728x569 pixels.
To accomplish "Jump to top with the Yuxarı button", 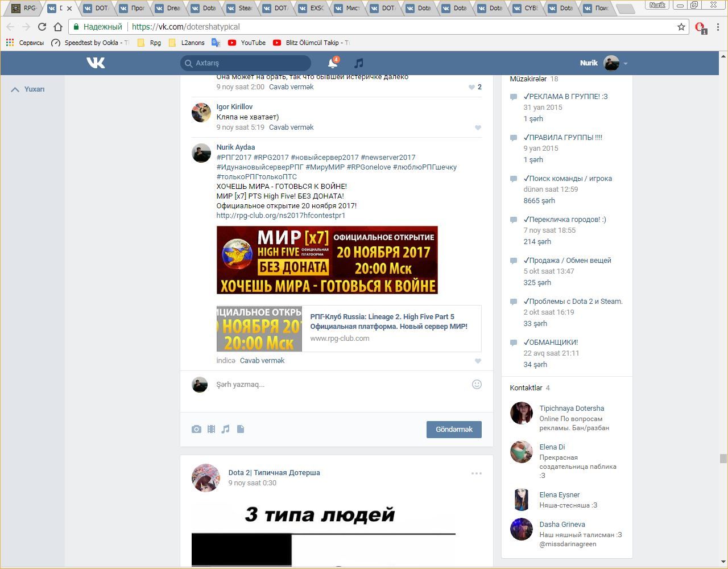I will tap(28, 89).
